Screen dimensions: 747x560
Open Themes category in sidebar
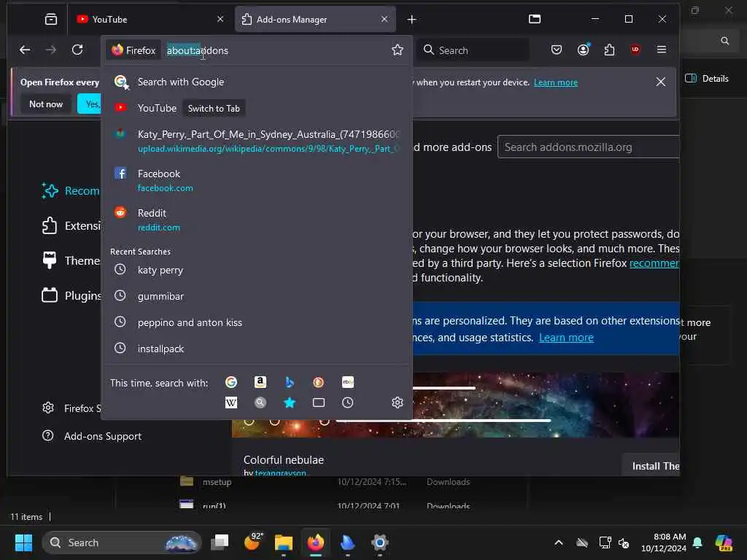pyautogui.click(x=71, y=261)
